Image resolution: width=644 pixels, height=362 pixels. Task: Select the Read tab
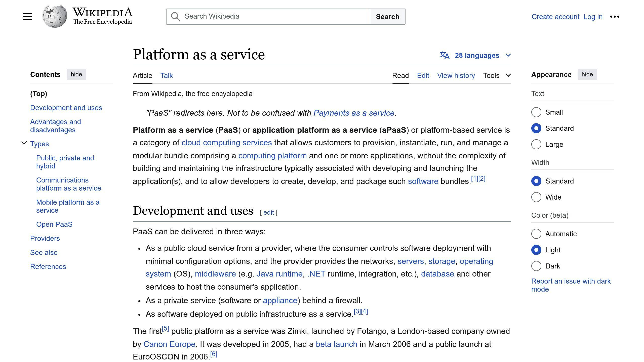tap(400, 75)
